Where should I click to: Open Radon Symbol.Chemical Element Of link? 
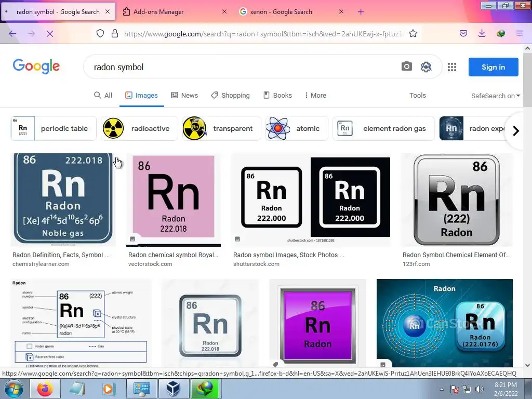(x=456, y=255)
